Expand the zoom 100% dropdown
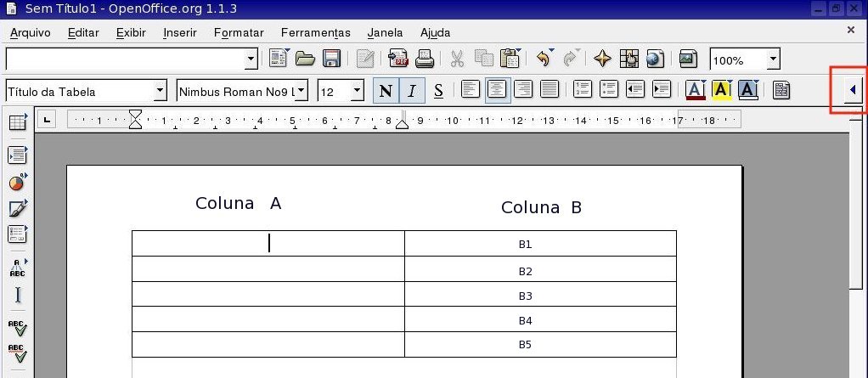This screenshot has width=868, height=378. pos(773,60)
